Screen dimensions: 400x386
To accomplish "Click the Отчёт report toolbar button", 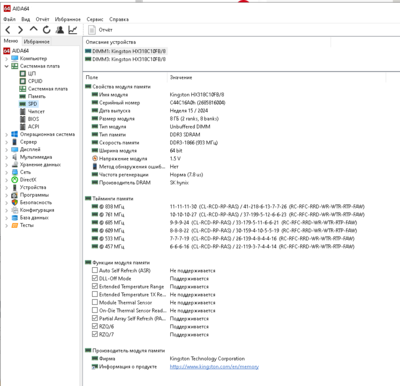I will coord(100,30).
